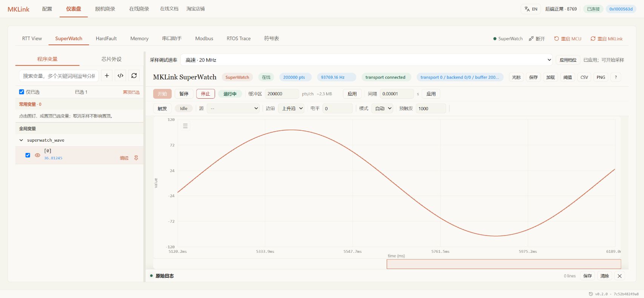Click the 预触发 pre-trigger input field
This screenshot has height=298, width=644.
point(431,109)
